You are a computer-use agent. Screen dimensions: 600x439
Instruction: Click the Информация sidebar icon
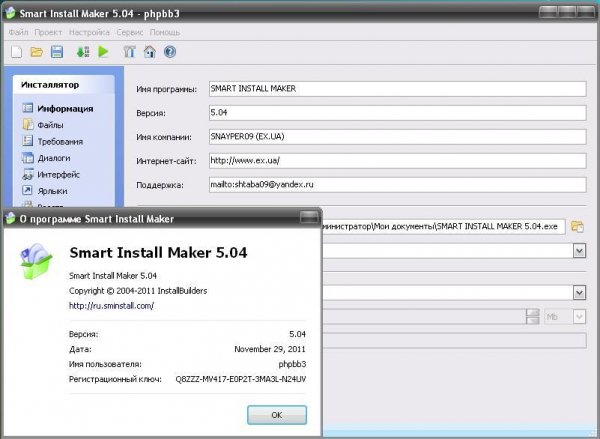click(28, 108)
